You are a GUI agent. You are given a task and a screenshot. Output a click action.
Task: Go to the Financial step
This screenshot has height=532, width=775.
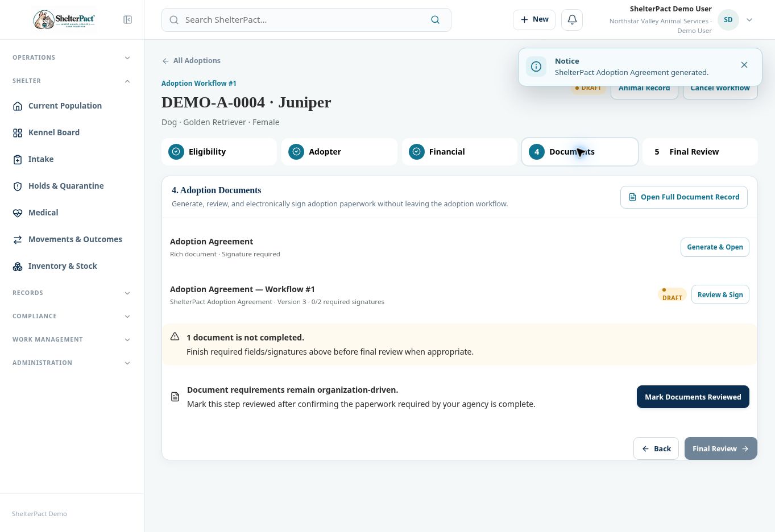point(459,152)
